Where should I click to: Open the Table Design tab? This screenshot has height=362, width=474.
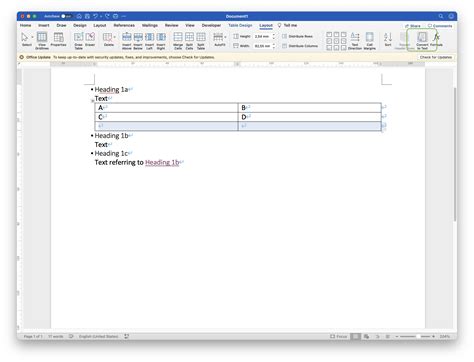tap(240, 25)
